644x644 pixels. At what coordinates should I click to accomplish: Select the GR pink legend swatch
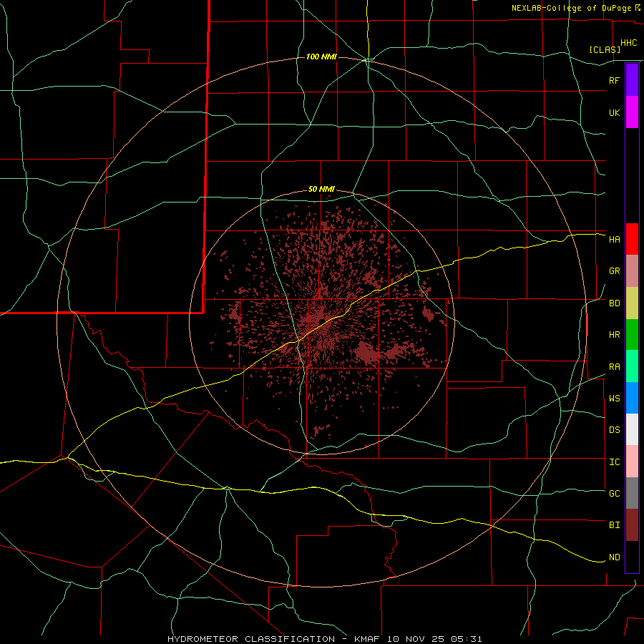pyautogui.click(x=632, y=271)
